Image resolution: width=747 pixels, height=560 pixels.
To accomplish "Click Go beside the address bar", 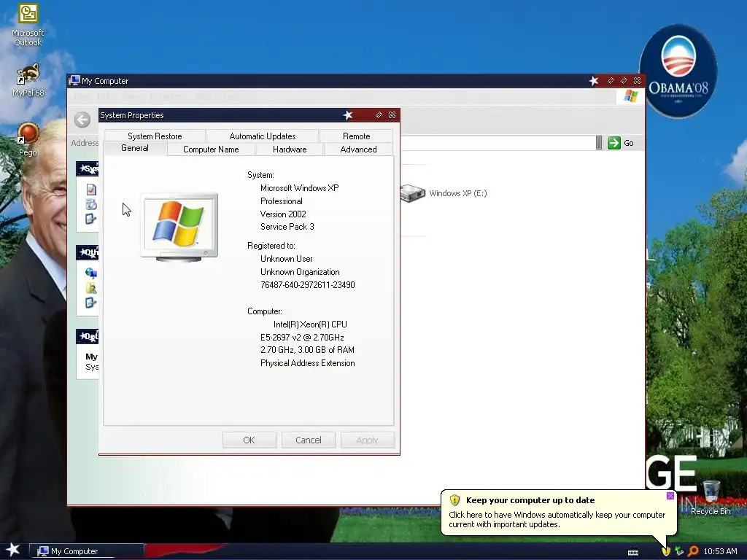I will (x=629, y=143).
